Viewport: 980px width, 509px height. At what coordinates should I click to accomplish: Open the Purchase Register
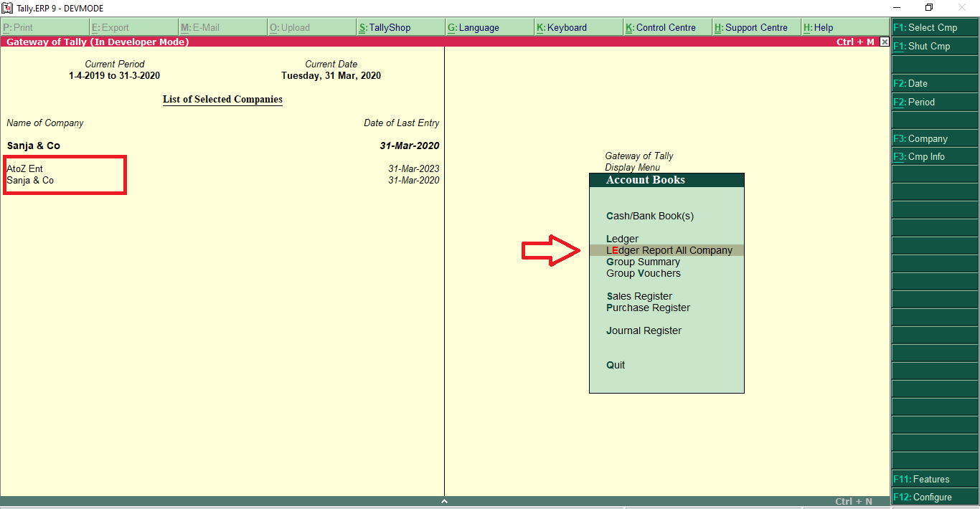click(648, 308)
